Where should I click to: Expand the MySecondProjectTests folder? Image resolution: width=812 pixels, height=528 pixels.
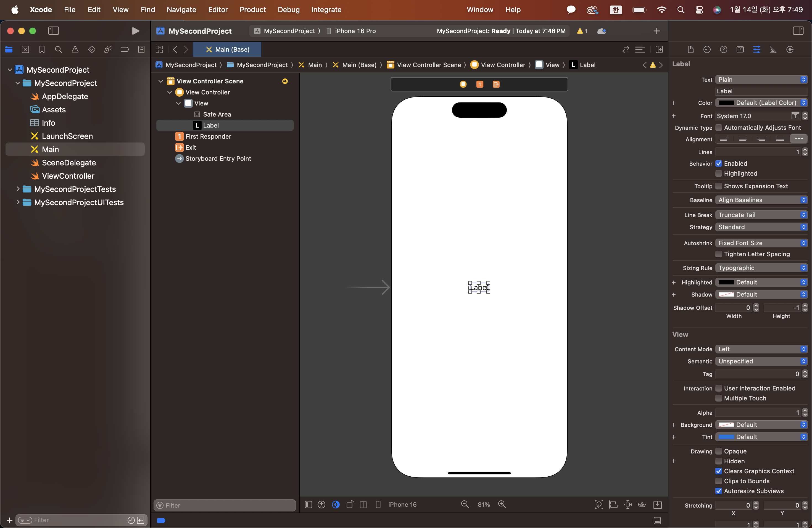(18, 189)
